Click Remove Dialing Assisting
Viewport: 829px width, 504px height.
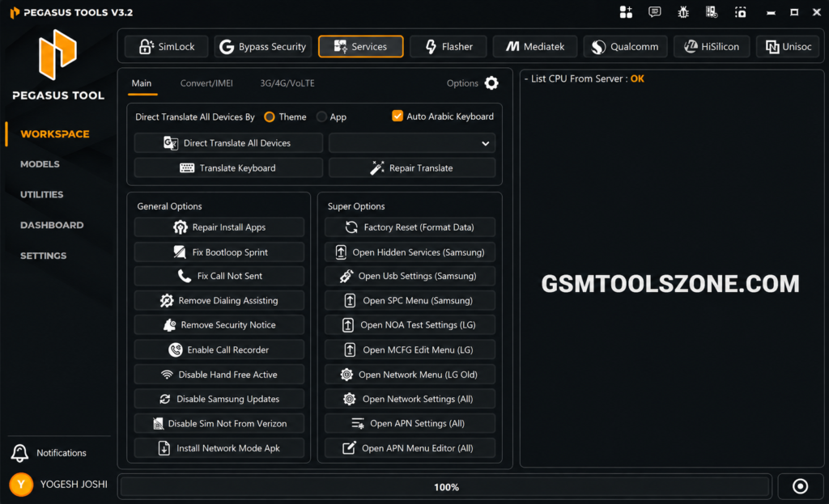pos(219,301)
